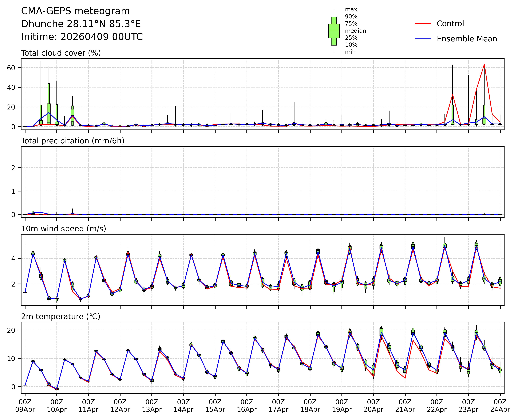Image resolution: width=517 pixels, height=420 pixels.
Task: Click the 00Z 17Apr axis label
Action: point(278,406)
